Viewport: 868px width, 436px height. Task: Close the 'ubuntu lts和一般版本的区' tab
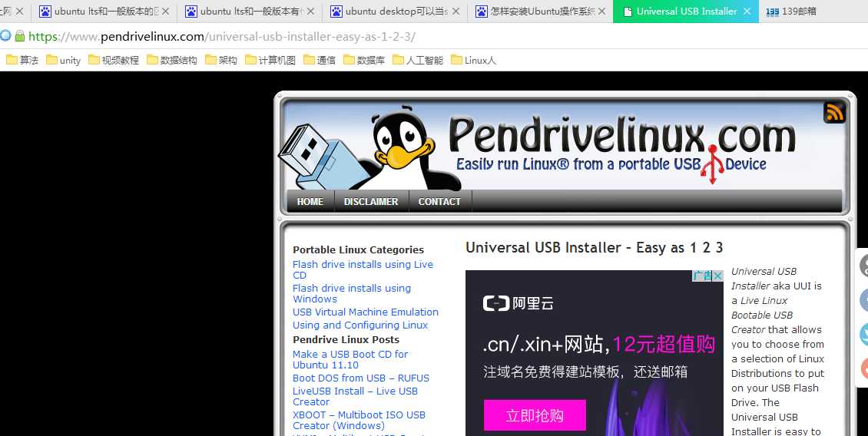point(165,11)
